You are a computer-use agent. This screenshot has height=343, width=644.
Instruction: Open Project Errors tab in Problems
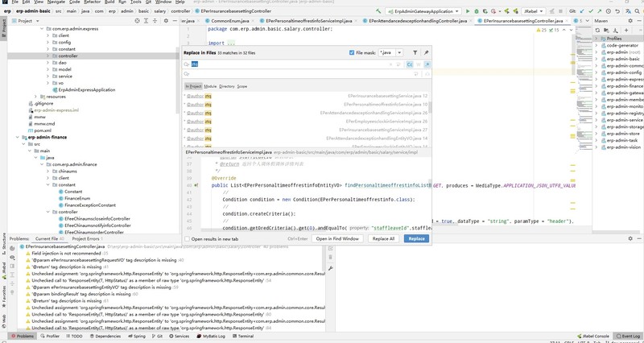[x=87, y=238]
